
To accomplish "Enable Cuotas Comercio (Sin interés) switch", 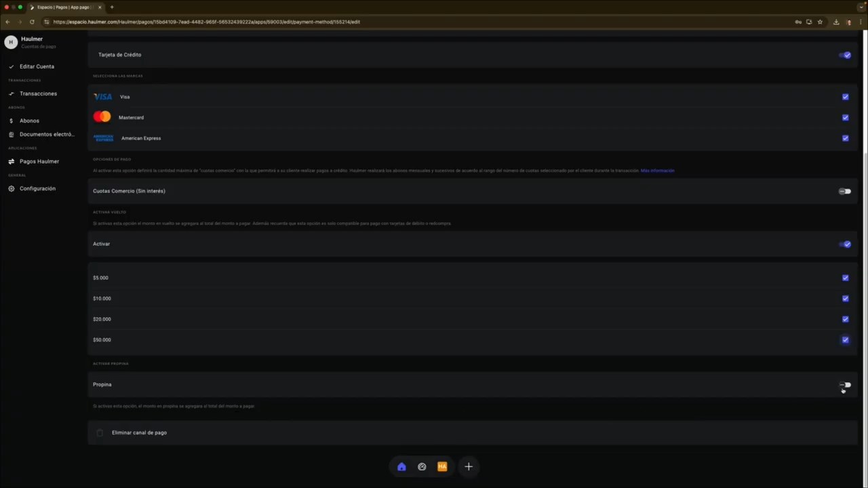I will click(x=845, y=191).
